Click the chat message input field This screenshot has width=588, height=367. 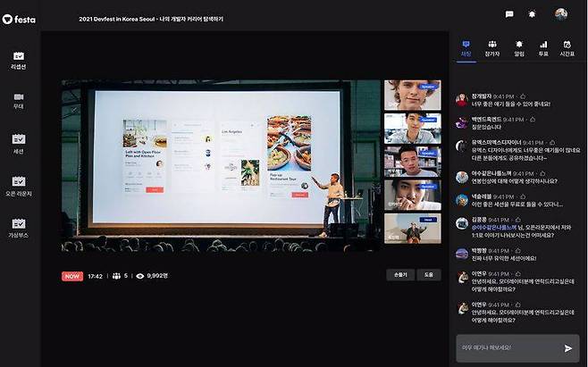(x=507, y=347)
